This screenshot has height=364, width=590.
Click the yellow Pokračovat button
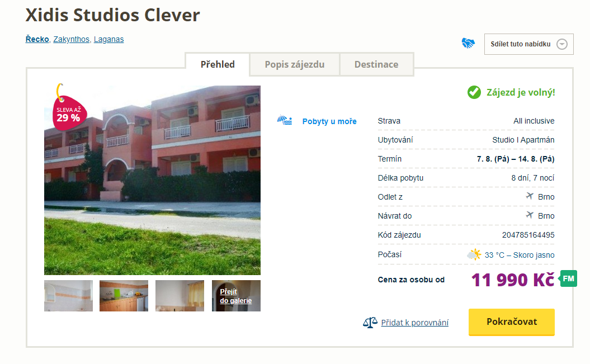(x=511, y=322)
